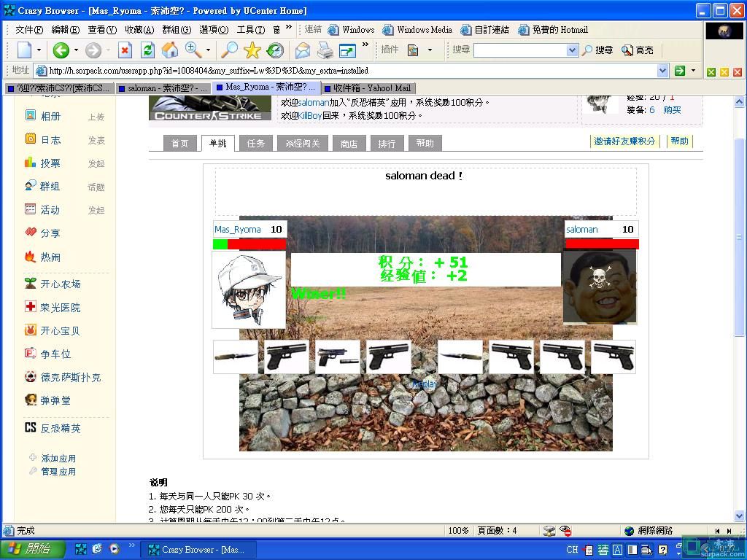
Task: Select the 商店 shop tab
Action: tap(349, 144)
